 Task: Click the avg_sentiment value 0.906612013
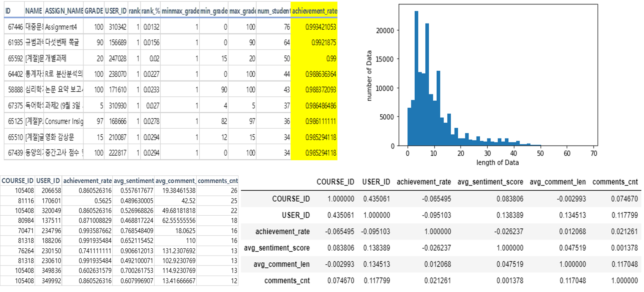[x=137, y=251]
